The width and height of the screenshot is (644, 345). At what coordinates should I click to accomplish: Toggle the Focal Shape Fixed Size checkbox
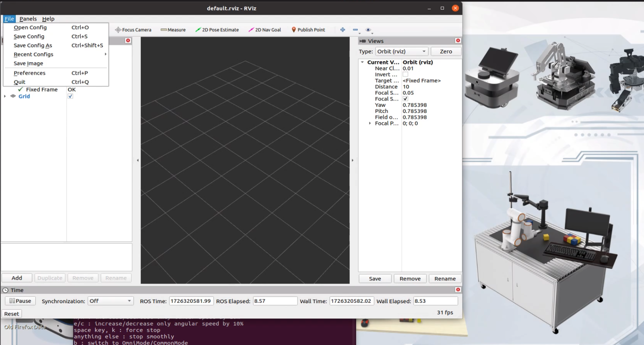[405, 99]
